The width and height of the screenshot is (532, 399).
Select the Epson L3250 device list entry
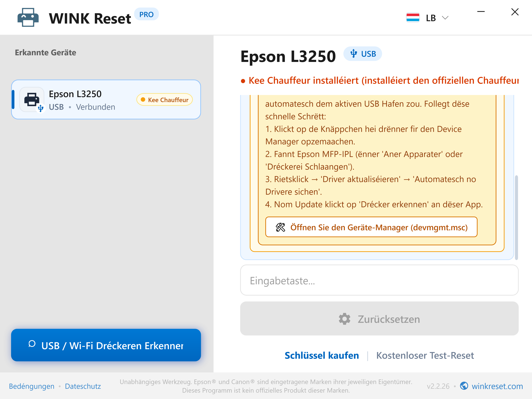[106, 100]
